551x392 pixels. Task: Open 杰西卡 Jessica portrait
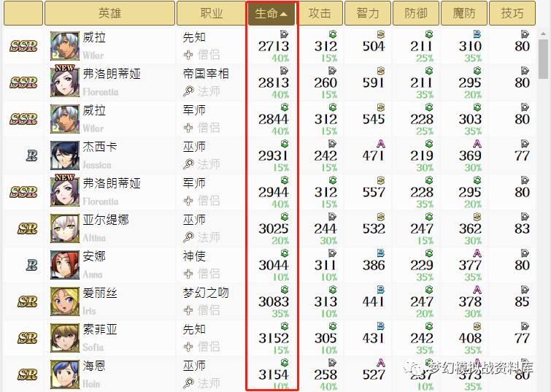[x=65, y=155]
